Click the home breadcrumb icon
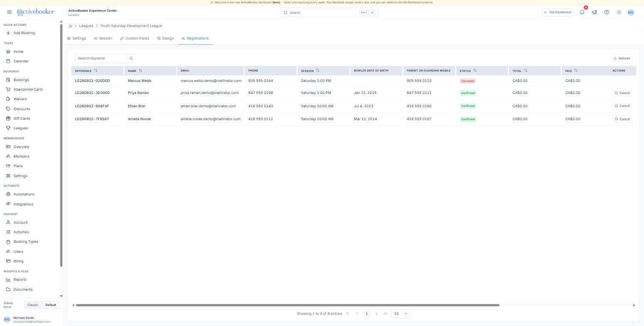Image resolution: width=644 pixels, height=326 pixels. click(x=71, y=26)
